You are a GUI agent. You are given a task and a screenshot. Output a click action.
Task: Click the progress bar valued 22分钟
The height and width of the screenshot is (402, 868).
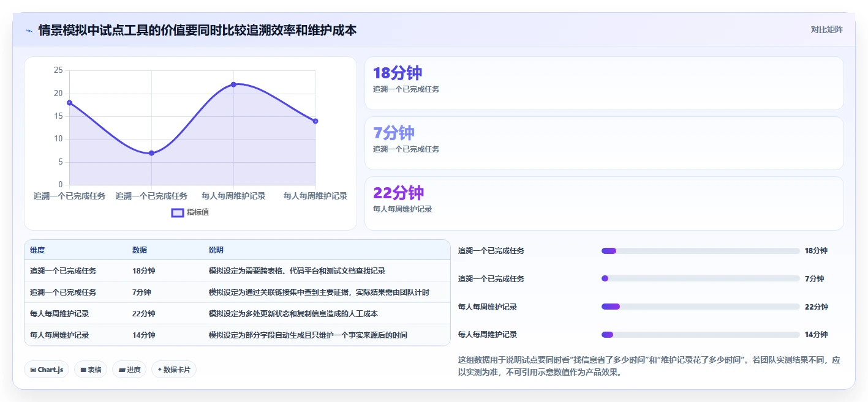coord(701,307)
